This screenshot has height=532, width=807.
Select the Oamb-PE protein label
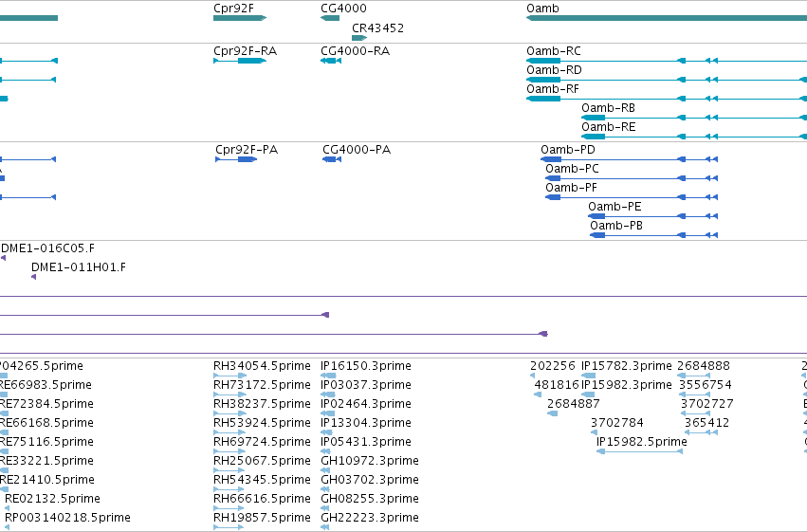coord(614,207)
